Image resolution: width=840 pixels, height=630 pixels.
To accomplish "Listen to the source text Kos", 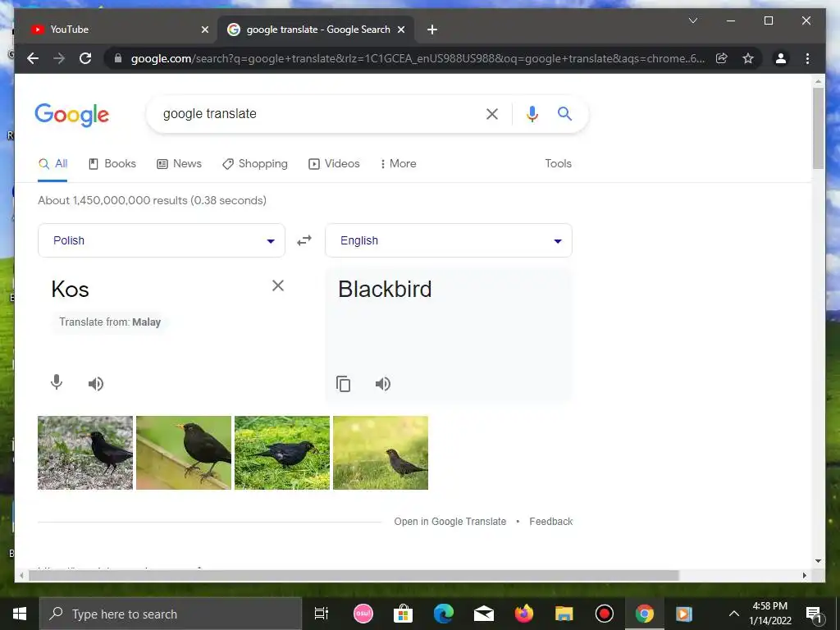I will click(96, 384).
